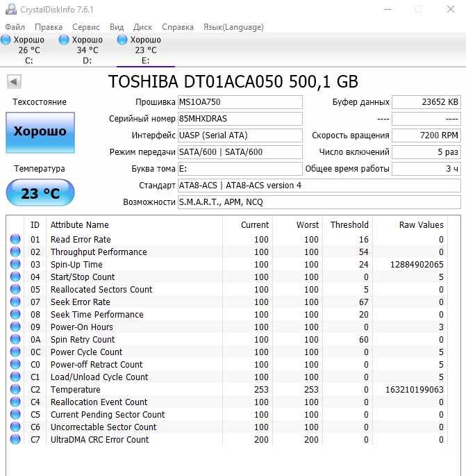Click the 23 °C temperature button
This screenshot has width=466, height=476.
tap(40, 193)
